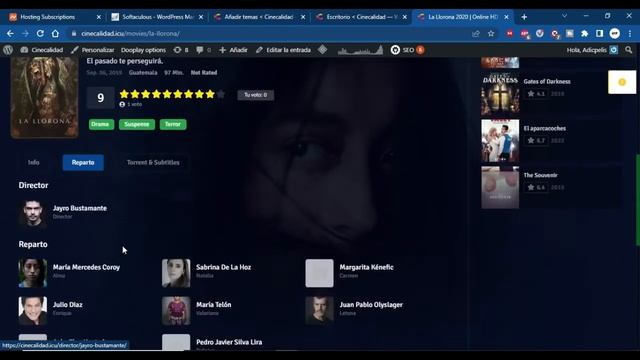Click the Tu voto: 0 badge
Image resolution: width=640 pixels, height=360 pixels.
pyautogui.click(x=256, y=95)
